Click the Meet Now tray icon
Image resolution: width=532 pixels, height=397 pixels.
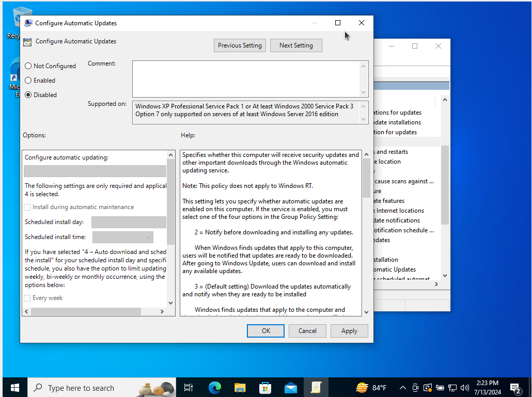[415, 388]
